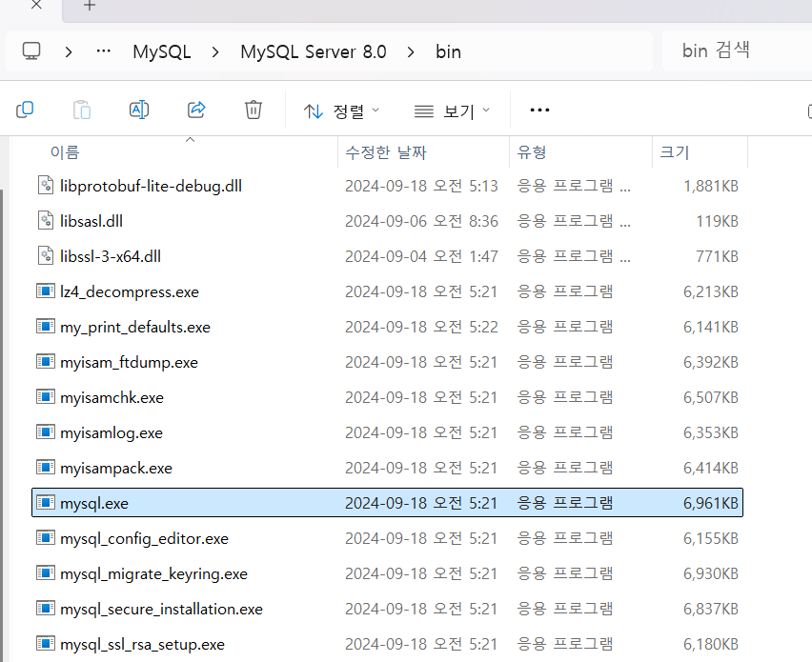Select the file name mysql.exe
The height and width of the screenshot is (662, 812).
pos(94,503)
